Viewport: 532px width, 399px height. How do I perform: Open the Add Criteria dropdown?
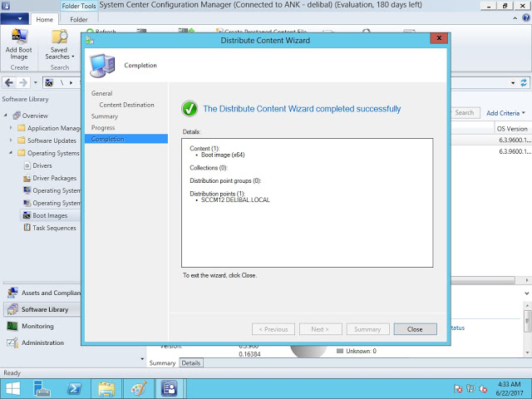(505, 113)
